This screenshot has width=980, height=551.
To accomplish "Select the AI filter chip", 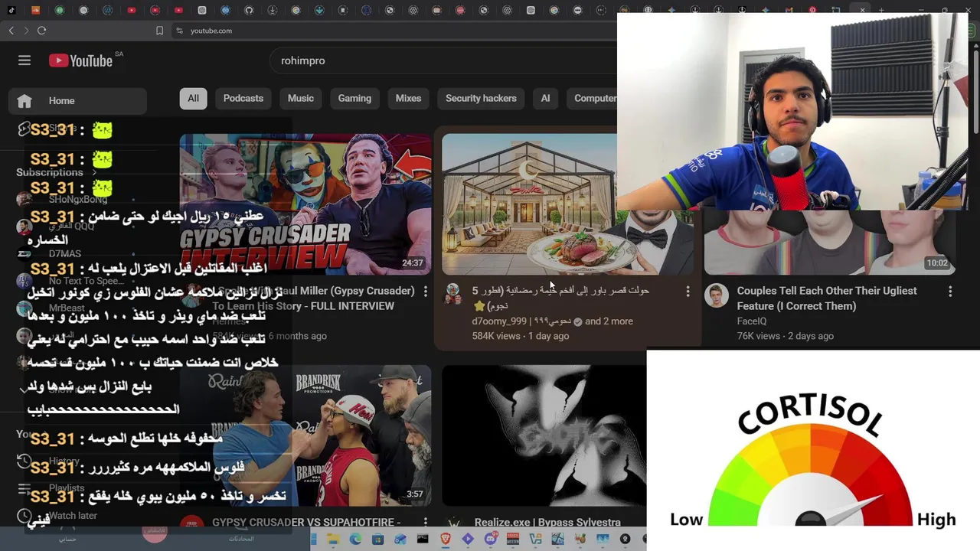I will (x=545, y=98).
